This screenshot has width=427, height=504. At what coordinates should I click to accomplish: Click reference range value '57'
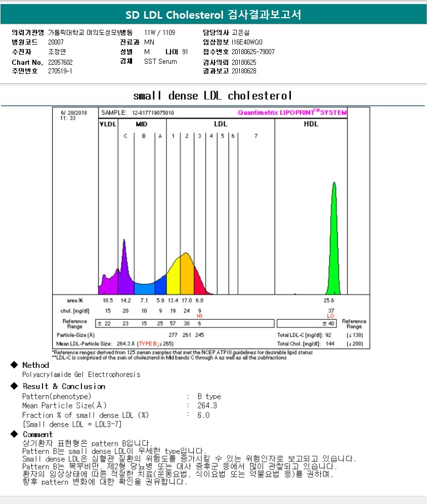(x=173, y=323)
